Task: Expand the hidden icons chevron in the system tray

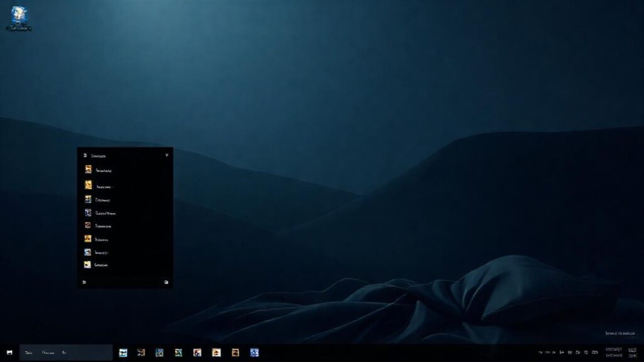Action: [x=540, y=353]
